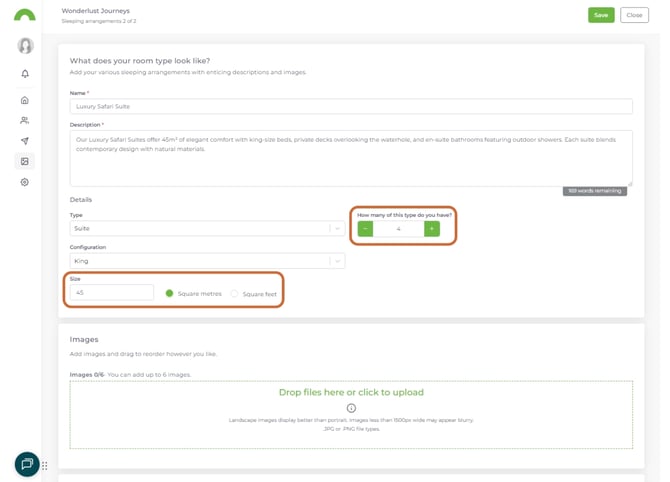Click the green arch logo
Image resolution: width=670 pixels, height=482 pixels.
pyautogui.click(x=25, y=15)
